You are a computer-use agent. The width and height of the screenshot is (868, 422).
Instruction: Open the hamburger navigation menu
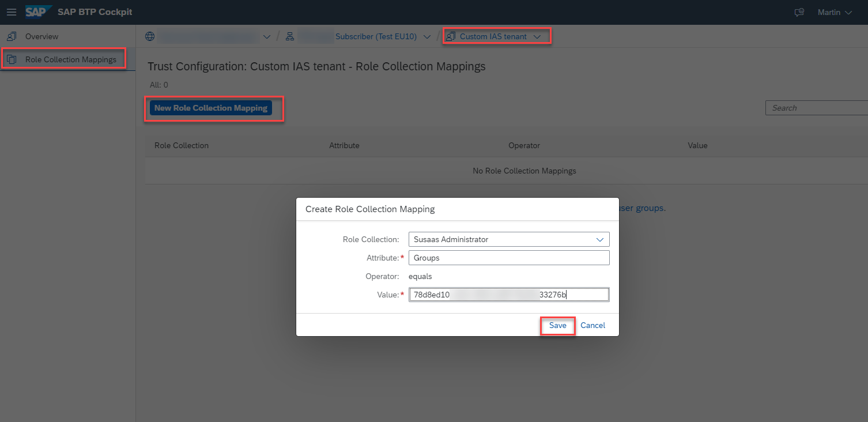pos(12,12)
